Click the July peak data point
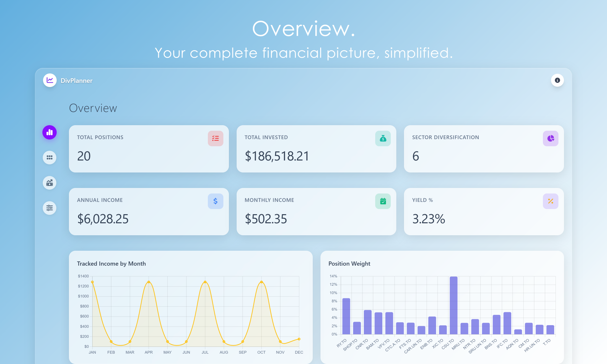Screen dimensions: 607x364 pos(205,282)
